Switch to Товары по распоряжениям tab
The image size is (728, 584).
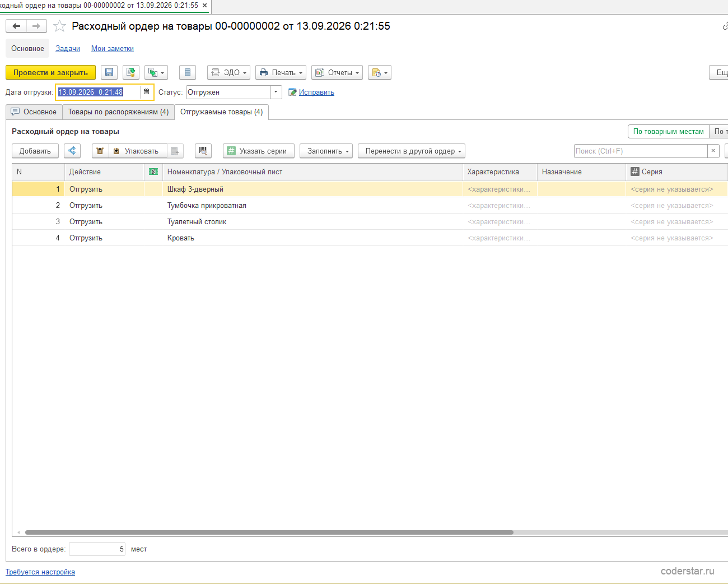tap(118, 112)
